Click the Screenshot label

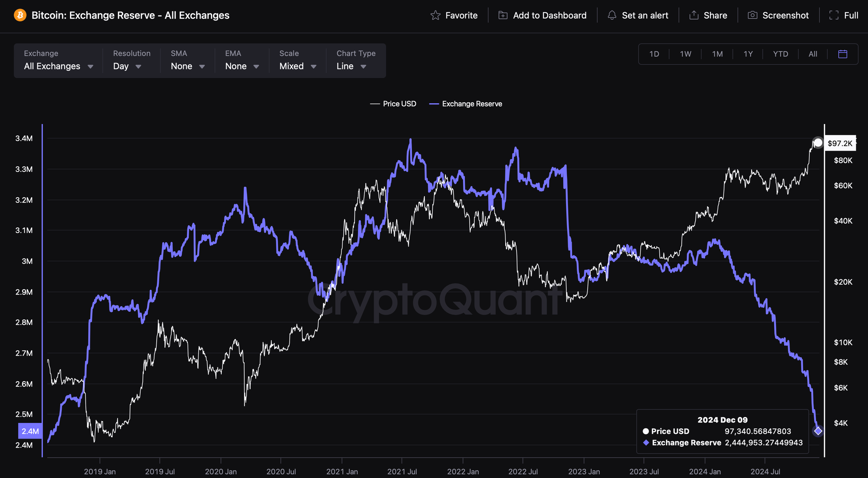(786, 16)
